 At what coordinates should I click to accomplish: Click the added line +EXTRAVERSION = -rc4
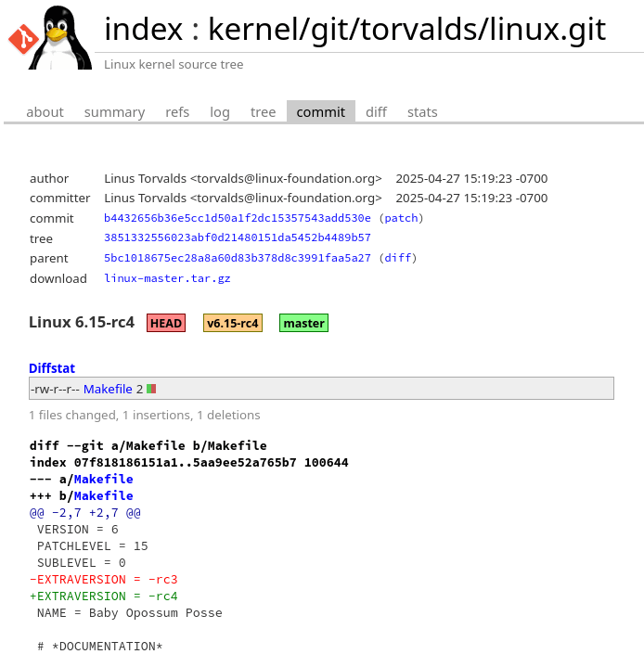tap(103, 596)
